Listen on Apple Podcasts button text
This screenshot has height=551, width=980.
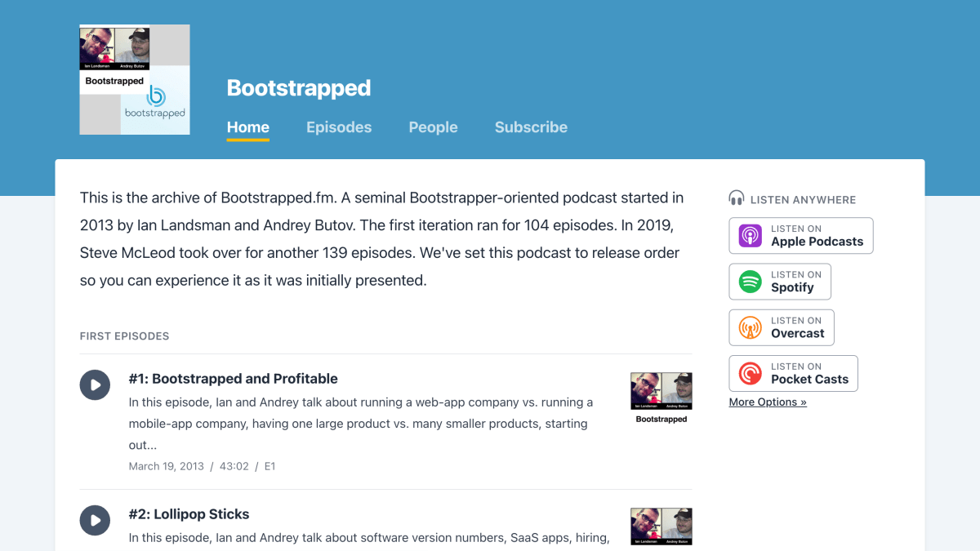coord(817,236)
